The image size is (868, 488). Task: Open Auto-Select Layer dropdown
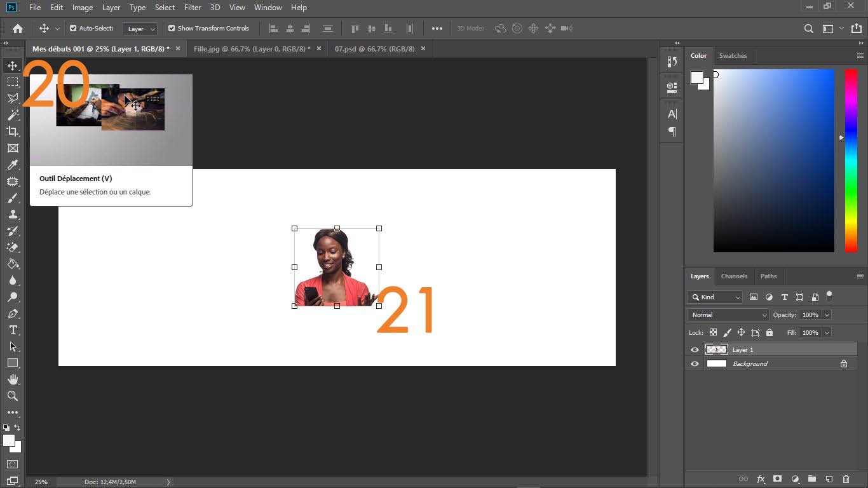click(140, 29)
